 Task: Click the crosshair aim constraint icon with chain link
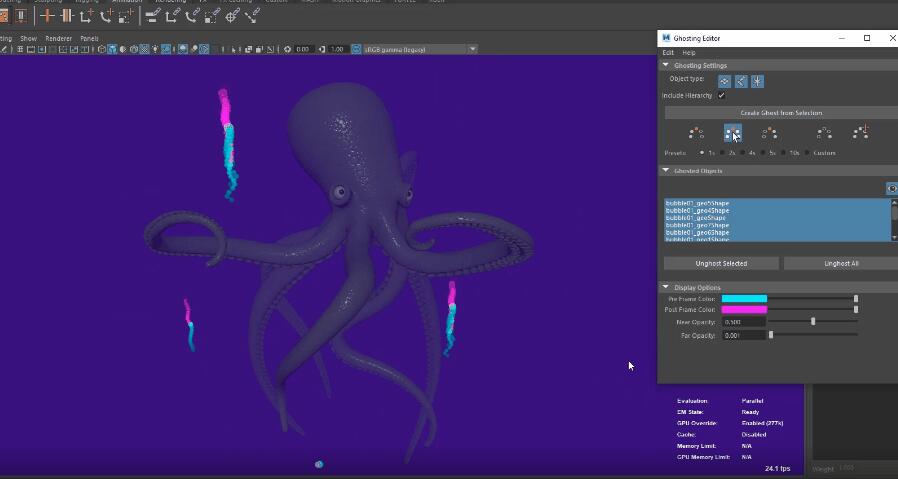pyautogui.click(x=232, y=16)
